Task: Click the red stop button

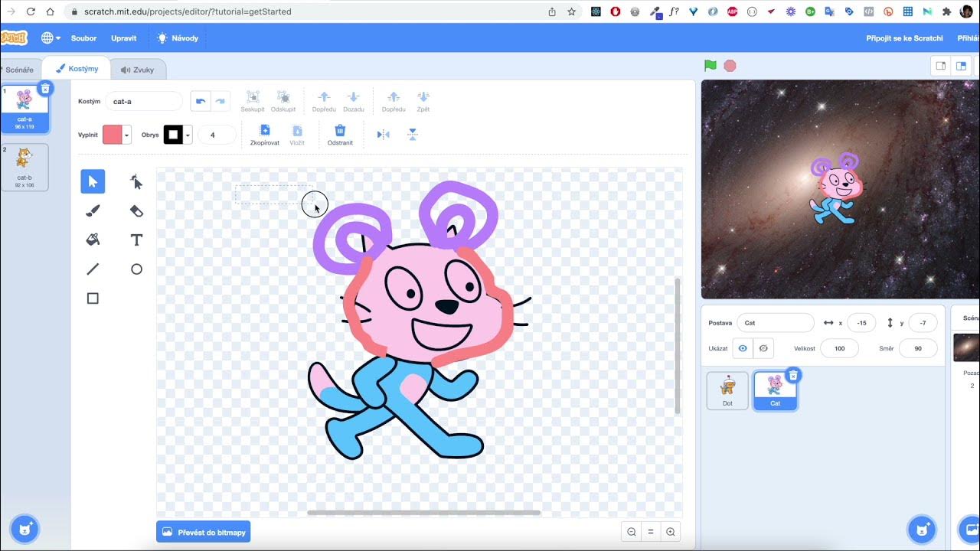Action: tap(730, 66)
